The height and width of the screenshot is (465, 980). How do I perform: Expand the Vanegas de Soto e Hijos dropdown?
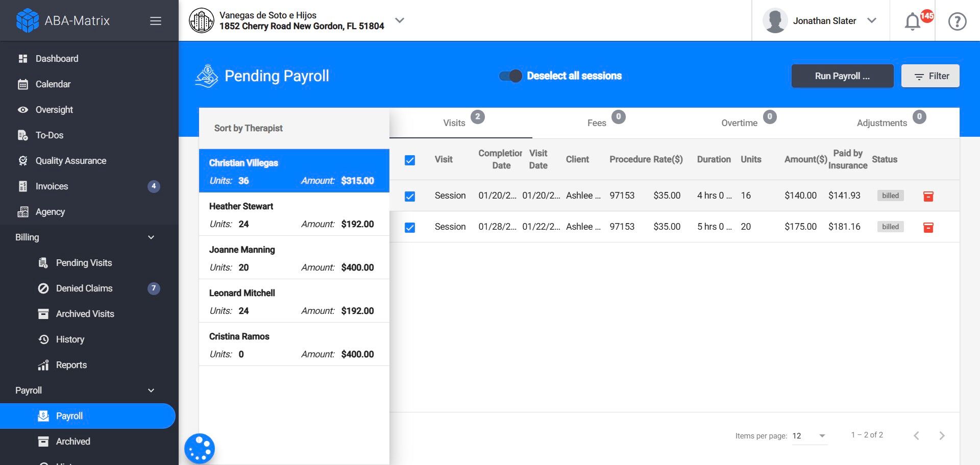tap(400, 20)
